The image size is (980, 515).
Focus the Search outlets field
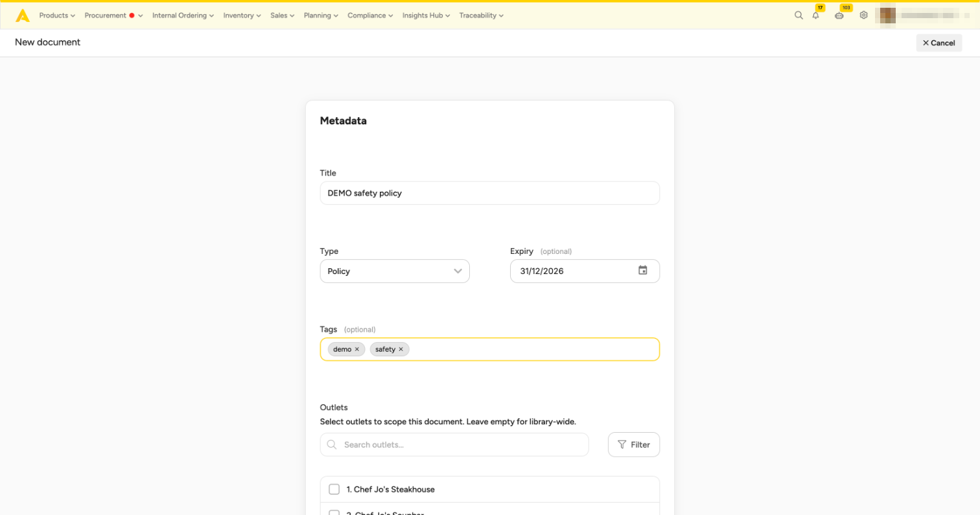[x=454, y=444]
